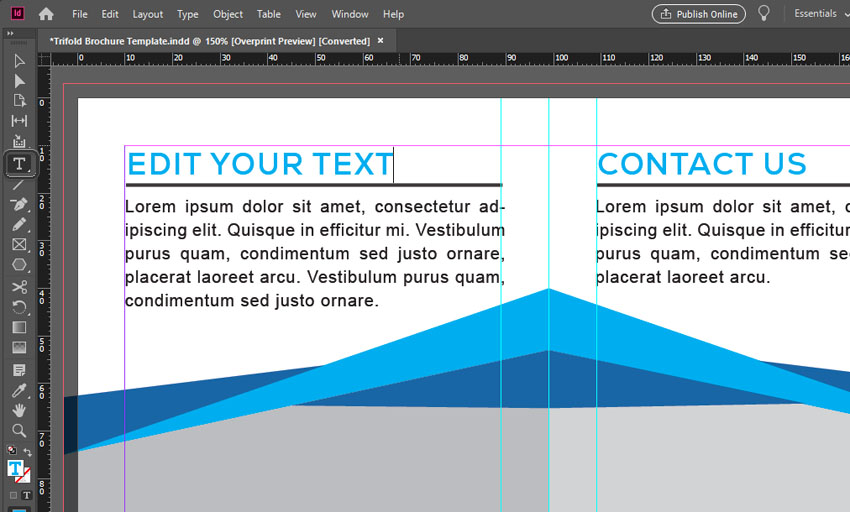Set formatting to affect text

pyautogui.click(x=27, y=495)
